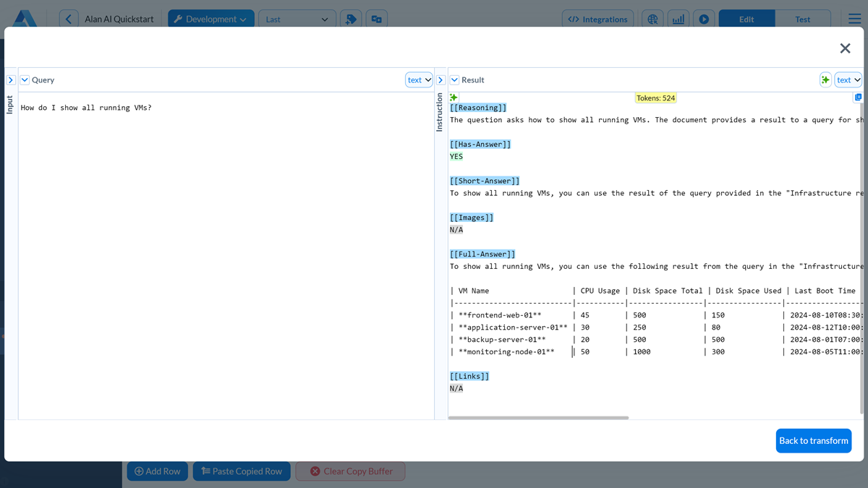
Task: Close the dialog with the X icon
Action: [x=845, y=48]
